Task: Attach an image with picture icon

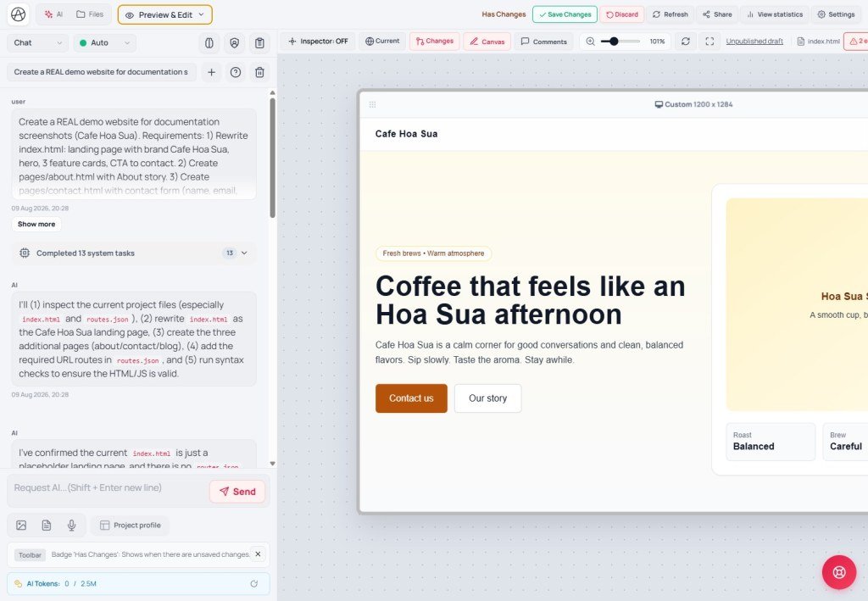Action: coord(21,526)
